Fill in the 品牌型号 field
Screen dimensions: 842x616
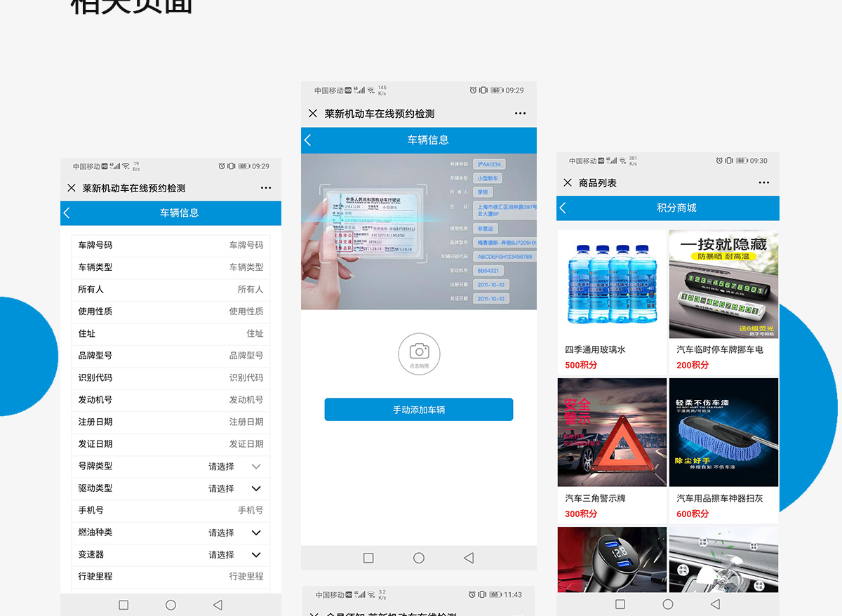[x=171, y=356]
